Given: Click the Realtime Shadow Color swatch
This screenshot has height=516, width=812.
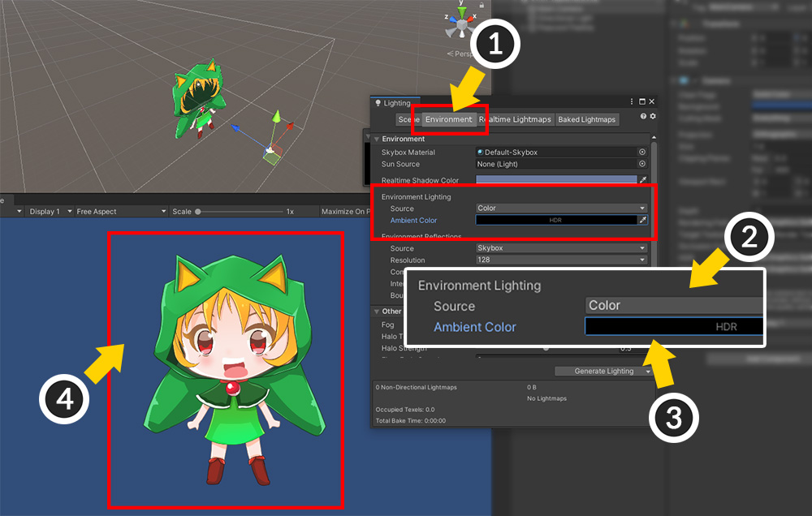Looking at the screenshot, I should (556, 179).
